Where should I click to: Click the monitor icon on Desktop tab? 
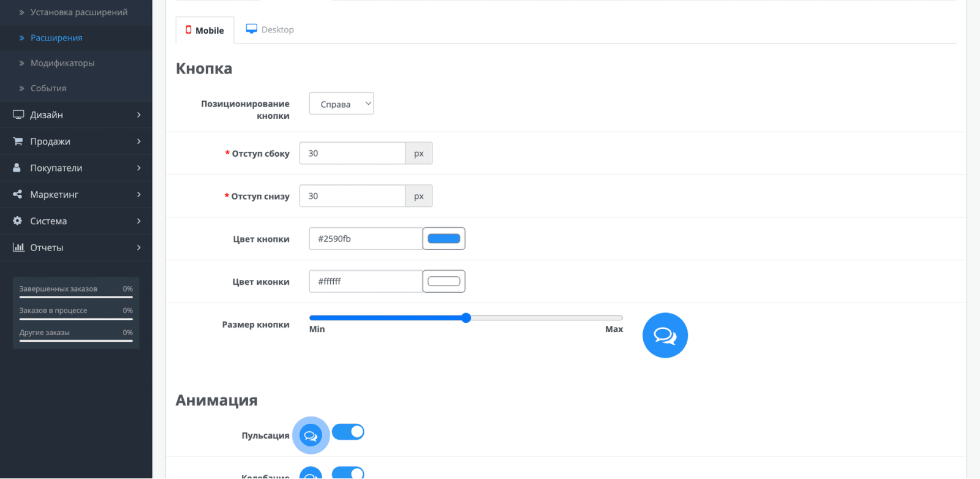252,29
